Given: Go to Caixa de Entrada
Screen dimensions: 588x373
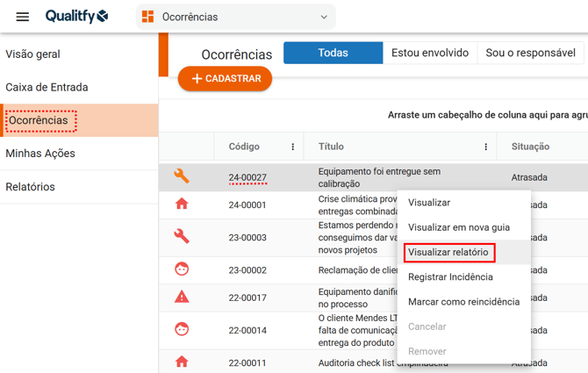Looking at the screenshot, I should 47,87.
